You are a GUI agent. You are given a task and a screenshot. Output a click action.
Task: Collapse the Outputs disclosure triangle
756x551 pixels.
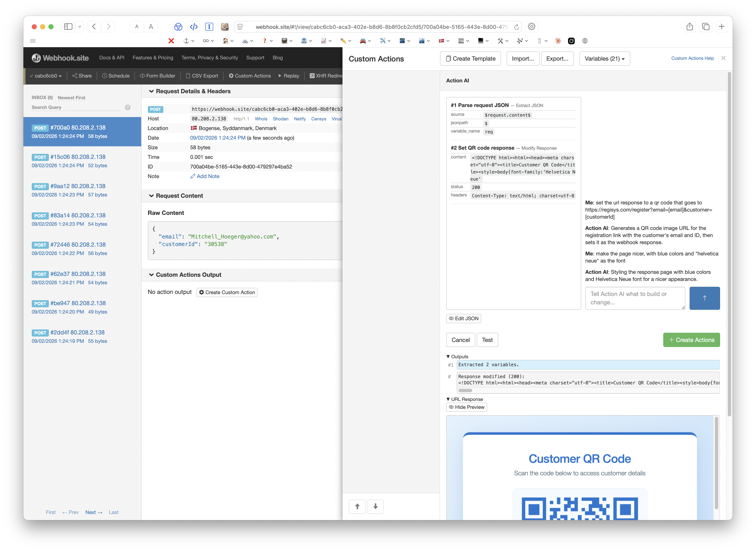point(448,356)
